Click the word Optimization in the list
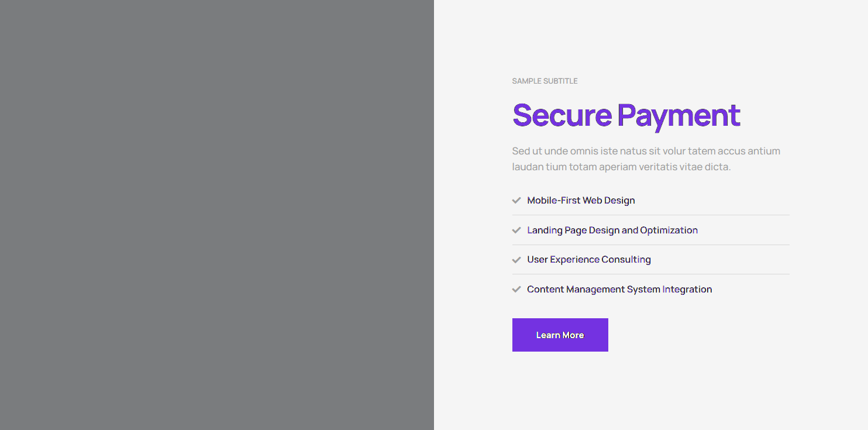 coord(669,231)
